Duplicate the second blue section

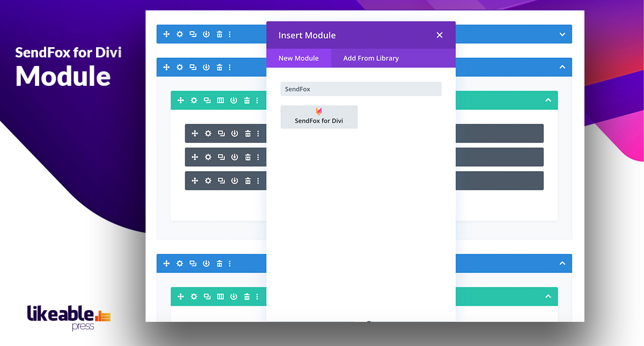[193, 67]
